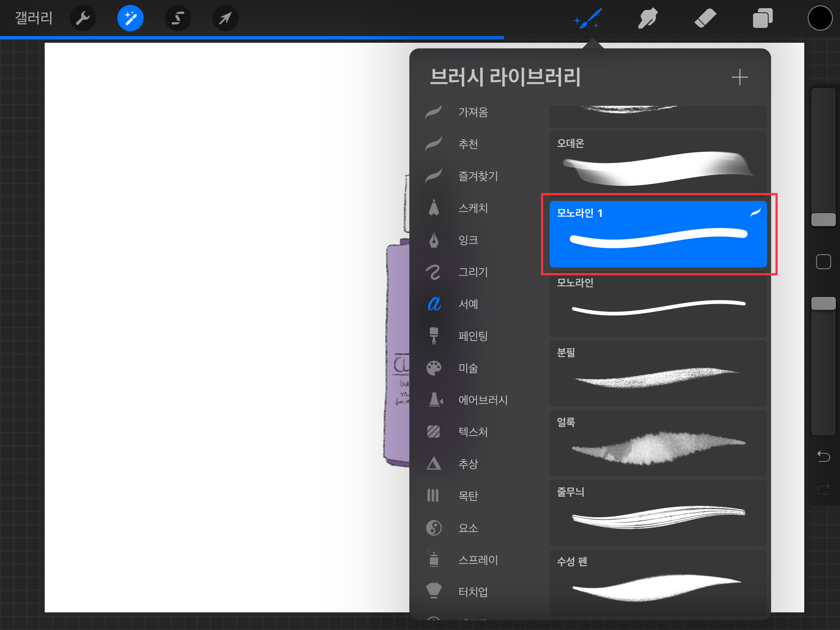The image size is (840, 630).
Task: Tap the paintbrush tool icon
Action: [588, 18]
